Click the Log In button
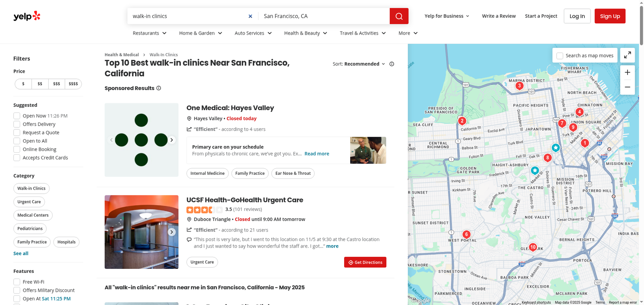 point(577,16)
